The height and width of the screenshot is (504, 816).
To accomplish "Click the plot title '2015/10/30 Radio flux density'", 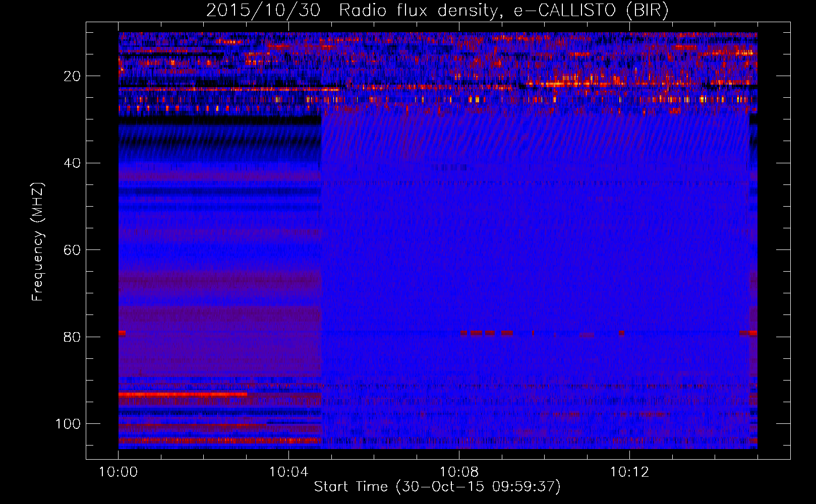I will pyautogui.click(x=437, y=10).
